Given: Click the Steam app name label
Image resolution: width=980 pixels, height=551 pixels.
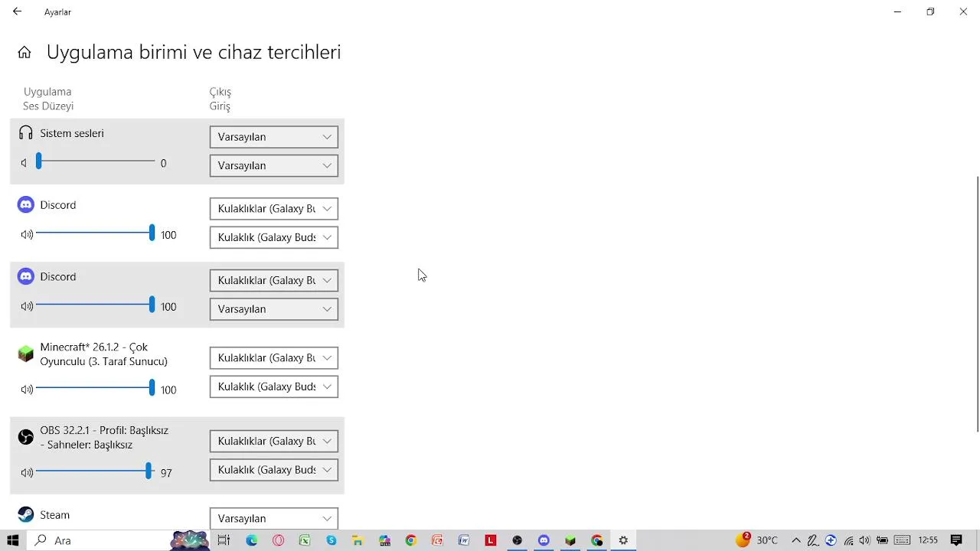Looking at the screenshot, I should tap(55, 515).
